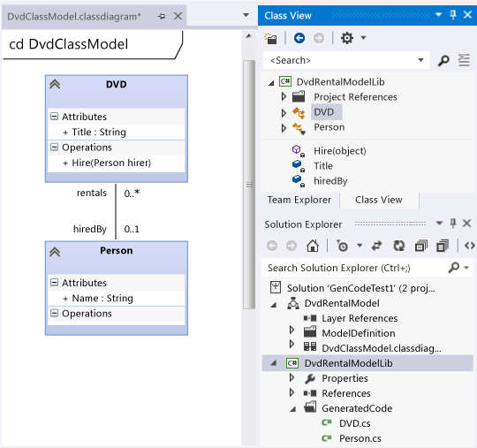Open the document tab list dropdown
Screen dimensions: 477x448
pyautogui.click(x=246, y=15)
